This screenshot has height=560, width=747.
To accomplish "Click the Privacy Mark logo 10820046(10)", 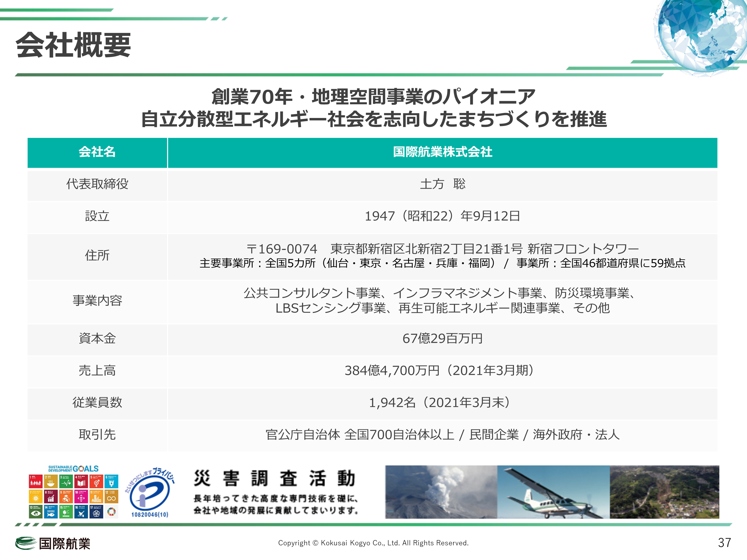I will coord(150,493).
